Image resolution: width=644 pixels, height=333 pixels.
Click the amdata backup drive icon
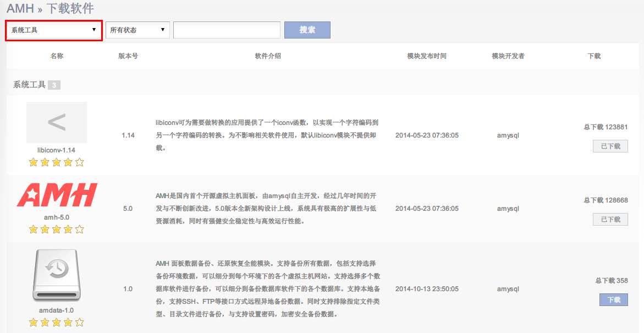(x=57, y=276)
